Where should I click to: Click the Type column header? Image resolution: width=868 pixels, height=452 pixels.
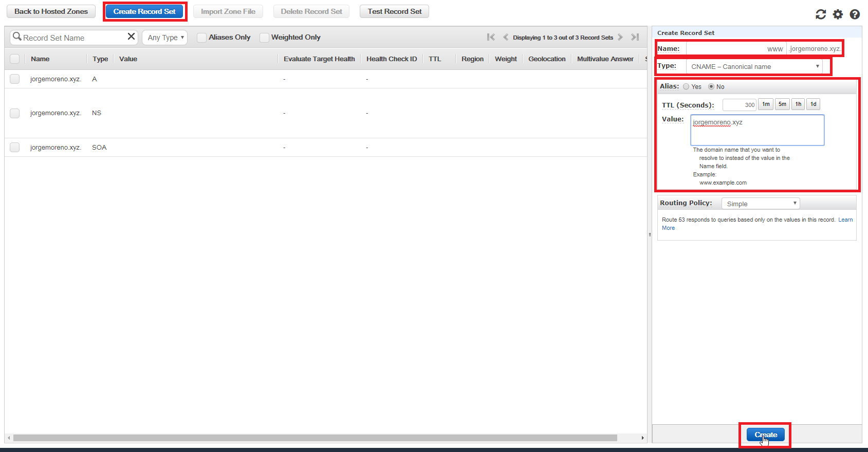(100, 59)
